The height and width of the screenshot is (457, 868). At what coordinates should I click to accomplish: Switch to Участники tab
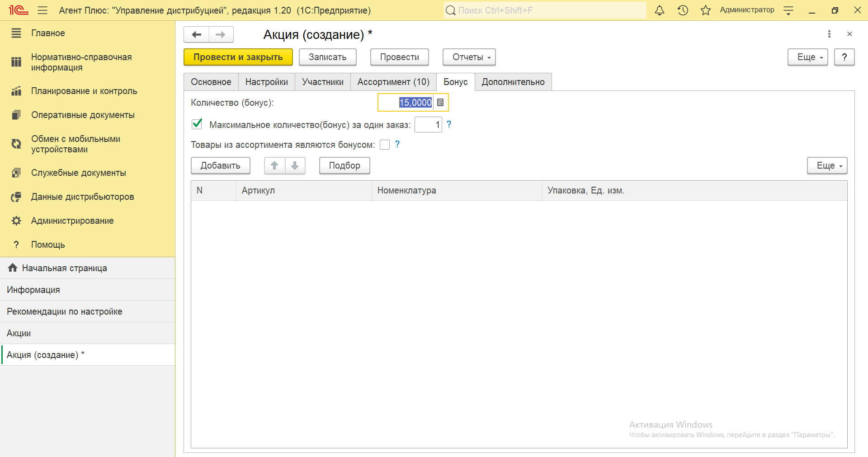(323, 82)
